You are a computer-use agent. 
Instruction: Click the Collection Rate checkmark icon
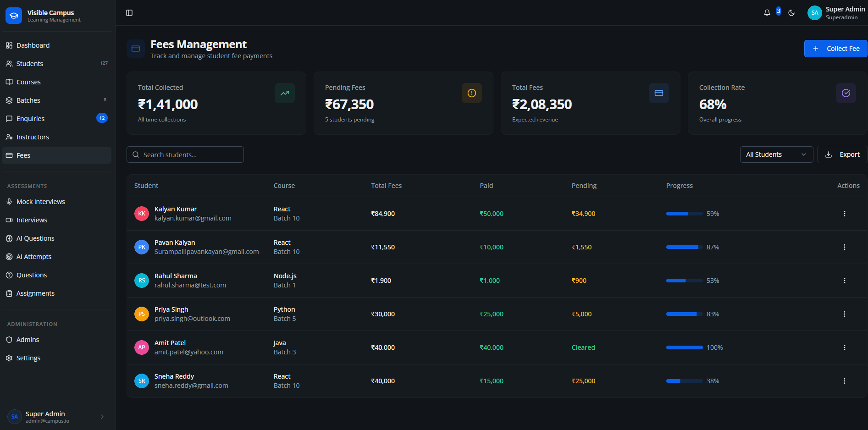pos(846,93)
